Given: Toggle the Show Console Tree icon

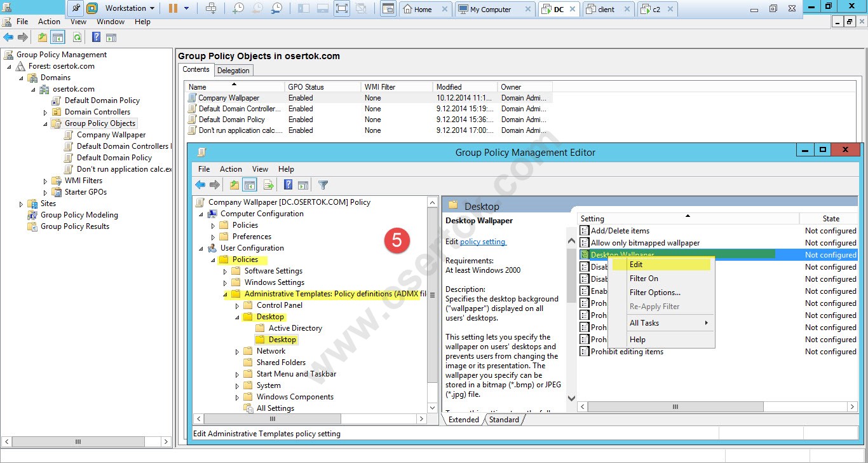Looking at the screenshot, I should 249,184.
